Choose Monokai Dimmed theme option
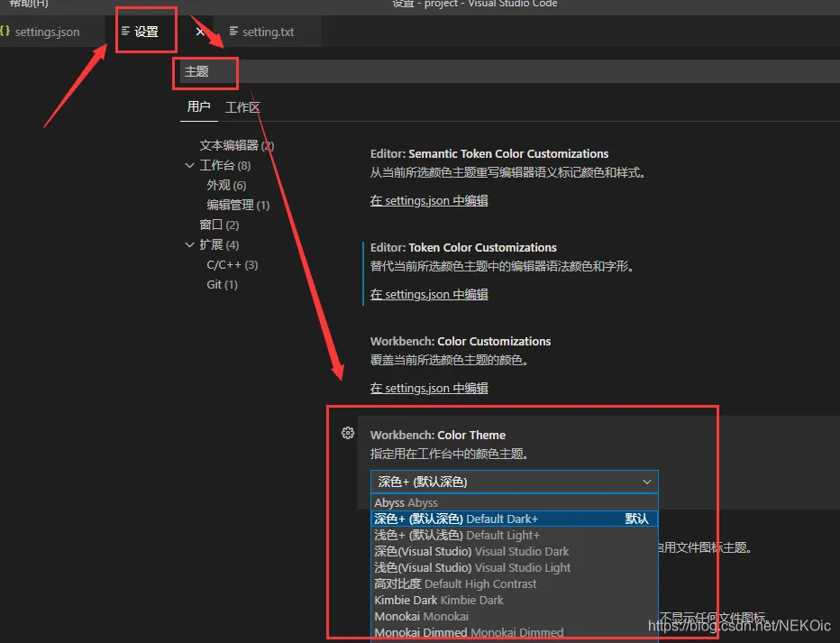This screenshot has height=643, width=840. point(515,632)
